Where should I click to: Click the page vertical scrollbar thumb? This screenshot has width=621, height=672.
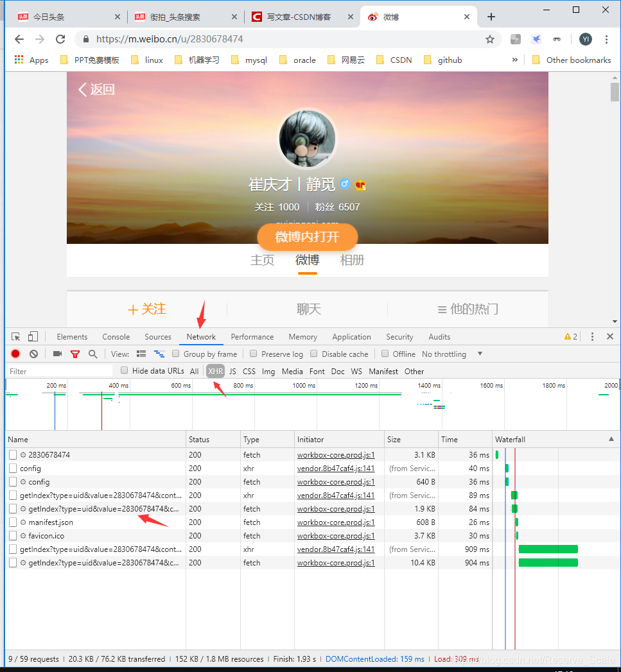click(x=615, y=92)
